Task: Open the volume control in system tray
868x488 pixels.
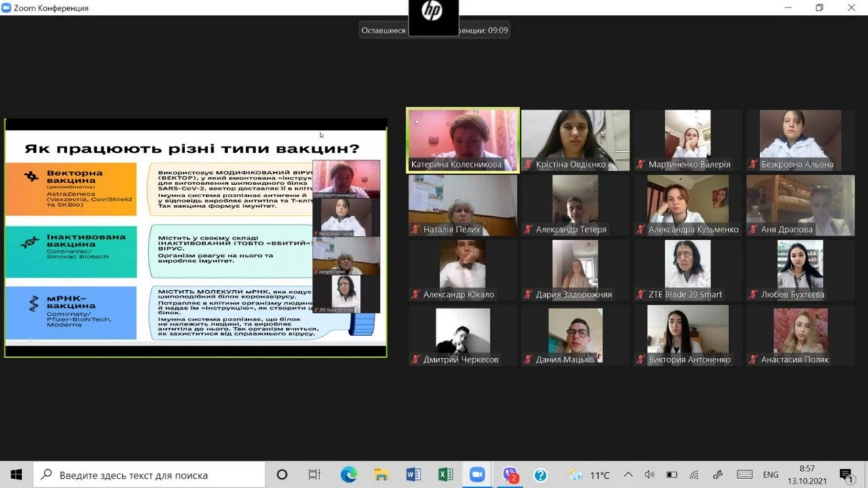Action: coord(649,474)
